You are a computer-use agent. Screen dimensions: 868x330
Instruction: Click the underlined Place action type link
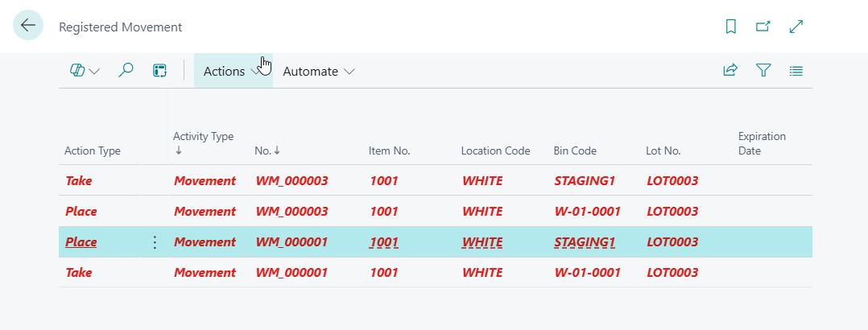81,242
